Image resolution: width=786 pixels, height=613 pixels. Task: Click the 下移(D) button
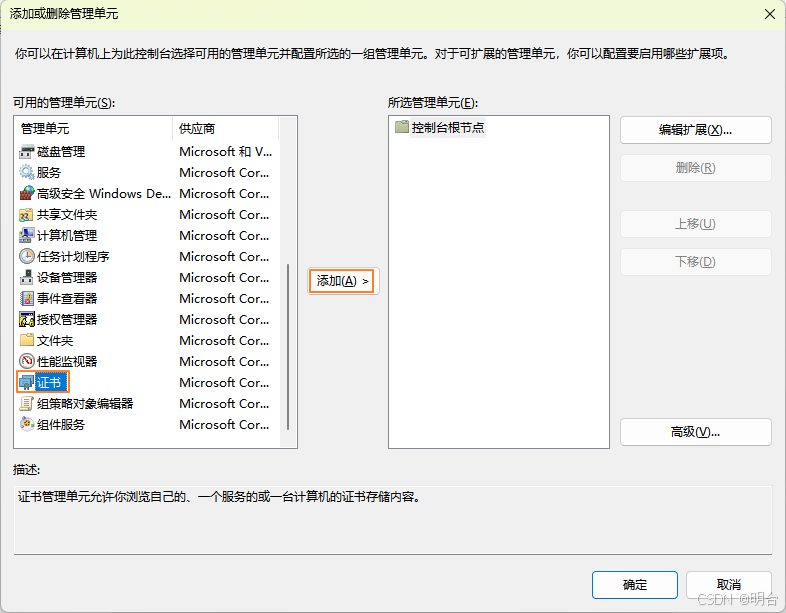pos(695,262)
